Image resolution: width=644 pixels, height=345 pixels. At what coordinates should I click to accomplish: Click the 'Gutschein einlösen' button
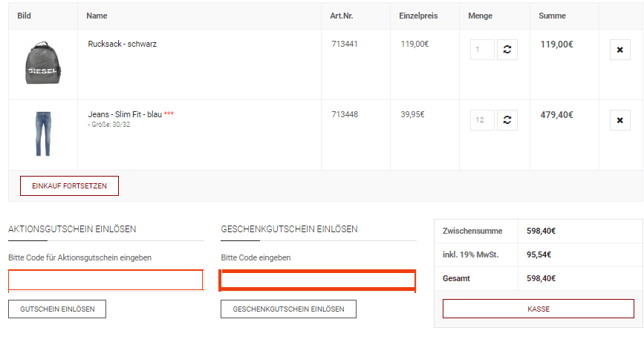pos(57,309)
